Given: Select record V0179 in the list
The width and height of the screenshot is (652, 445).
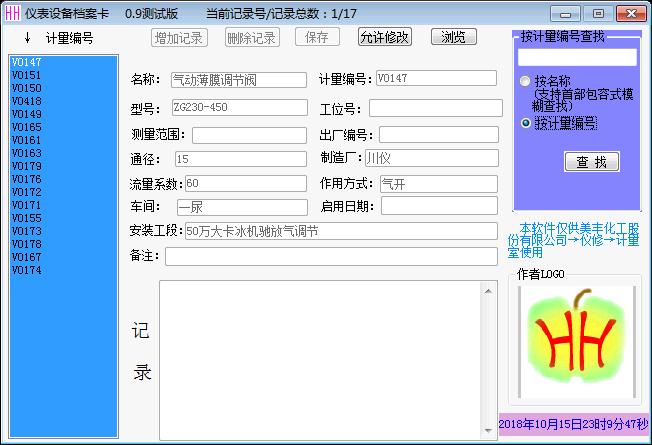Looking at the screenshot, I should pyautogui.click(x=63, y=166).
